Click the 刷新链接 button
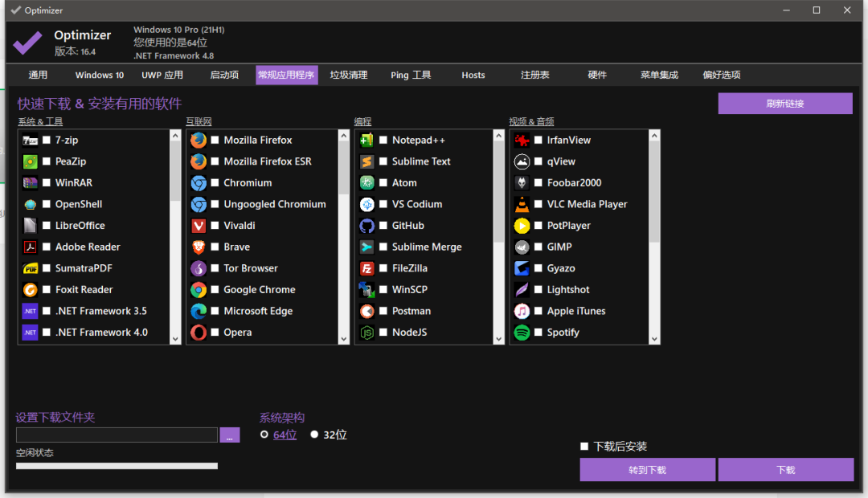868x498 pixels. tap(785, 104)
